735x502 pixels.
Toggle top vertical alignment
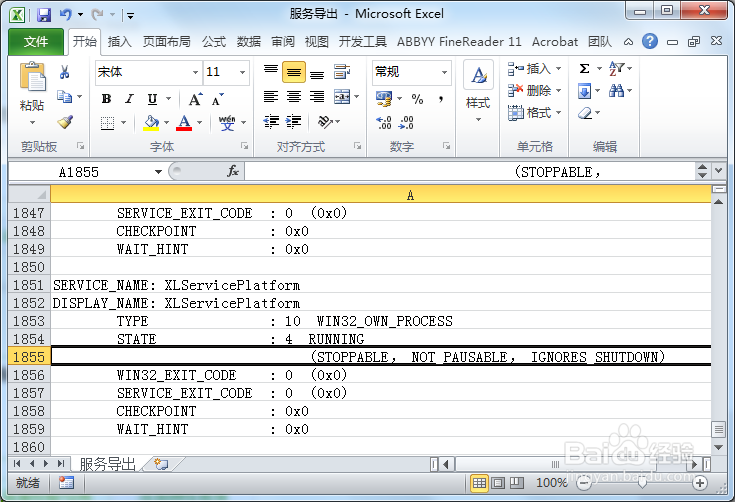pyautogui.click(x=271, y=72)
